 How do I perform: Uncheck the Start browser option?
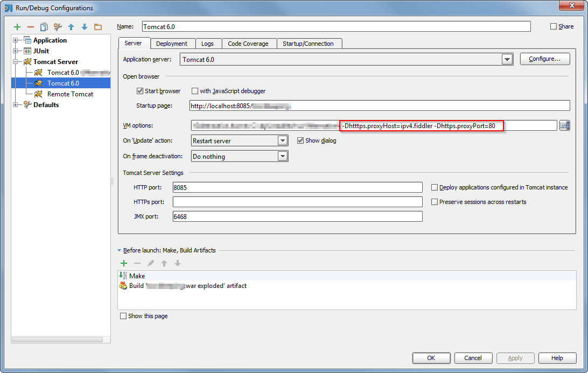[x=140, y=91]
